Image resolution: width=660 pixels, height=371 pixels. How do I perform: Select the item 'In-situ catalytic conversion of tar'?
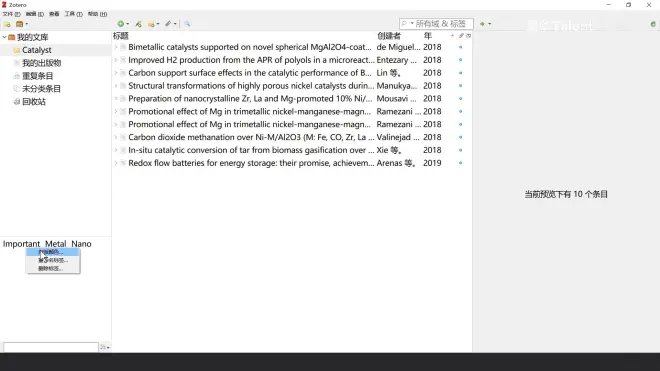251,150
